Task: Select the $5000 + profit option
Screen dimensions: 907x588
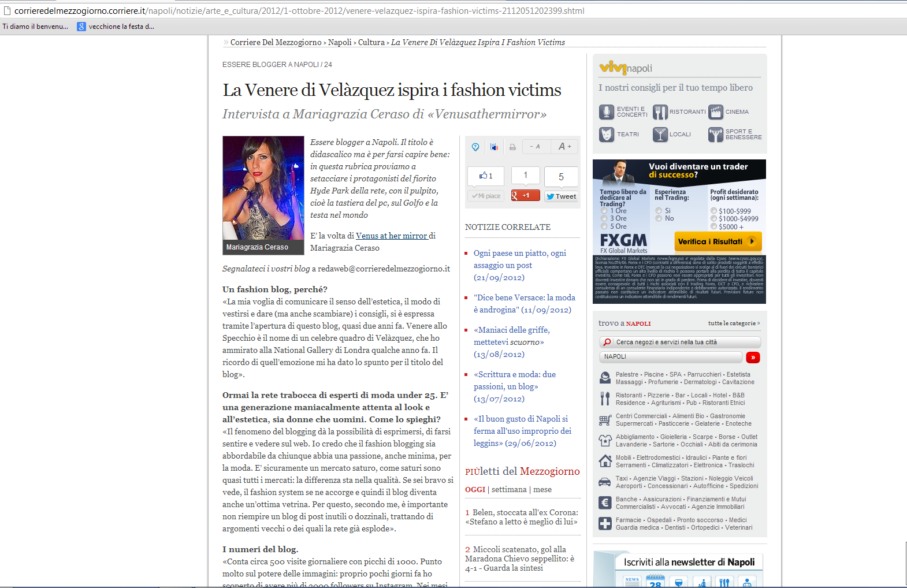Action: coord(714,226)
